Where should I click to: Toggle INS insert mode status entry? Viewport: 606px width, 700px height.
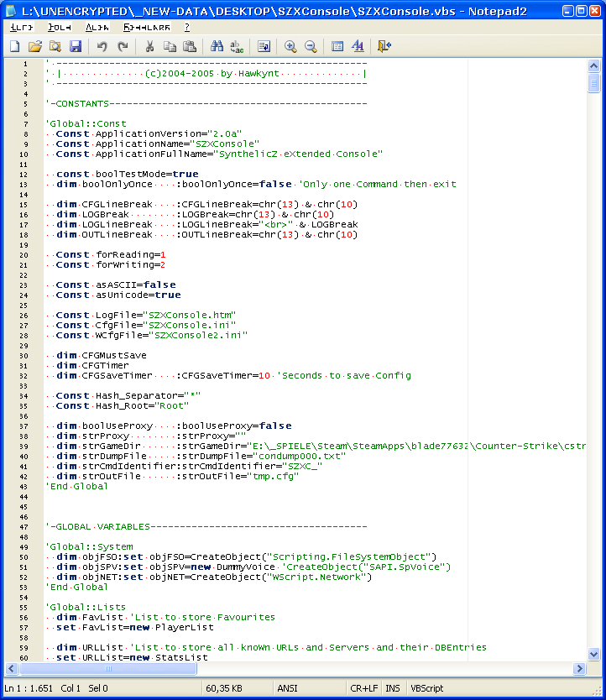point(393,688)
